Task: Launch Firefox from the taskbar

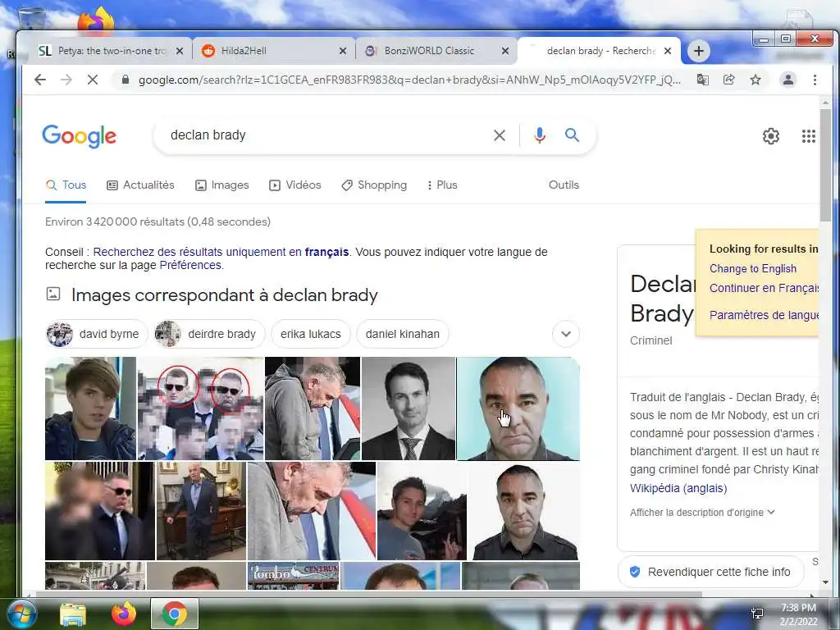Action: [123, 614]
